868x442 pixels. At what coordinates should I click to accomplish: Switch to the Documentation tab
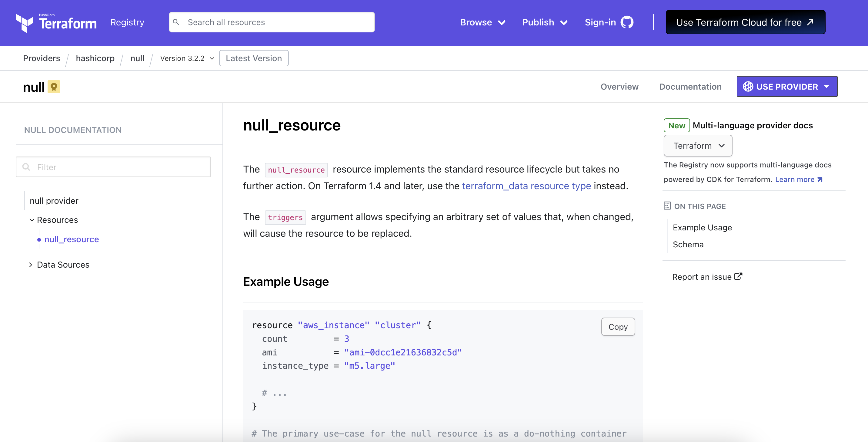[x=690, y=87]
